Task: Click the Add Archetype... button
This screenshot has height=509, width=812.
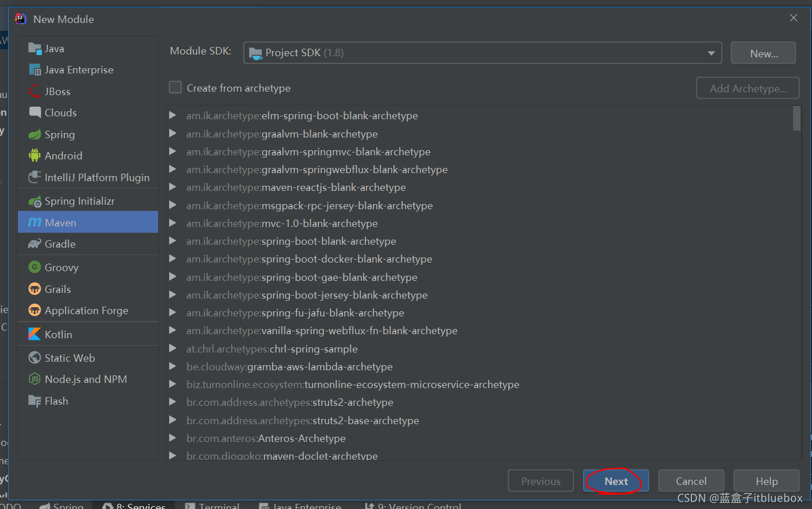Action: point(748,88)
